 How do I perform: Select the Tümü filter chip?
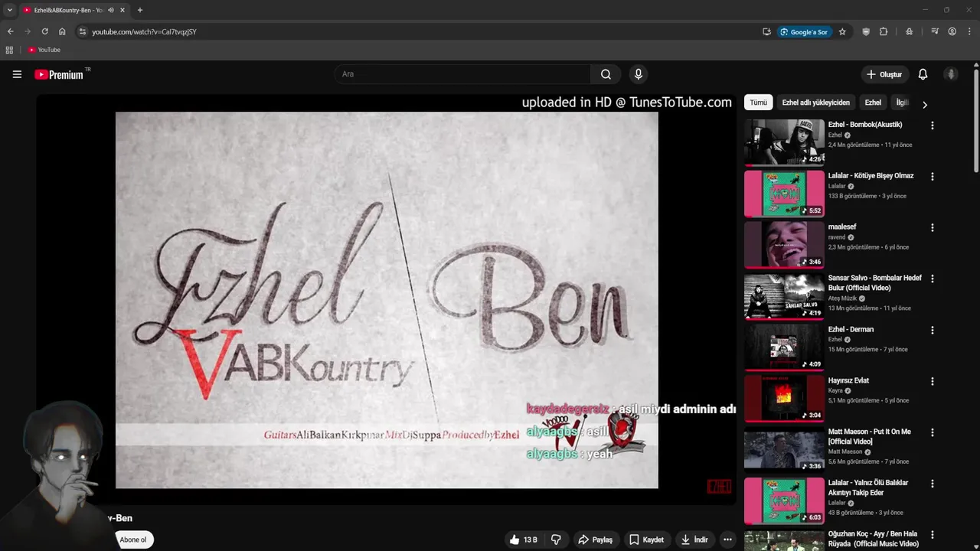click(758, 103)
